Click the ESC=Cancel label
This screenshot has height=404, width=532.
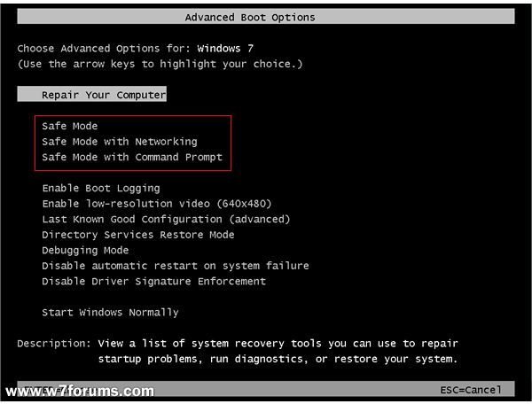point(471,390)
